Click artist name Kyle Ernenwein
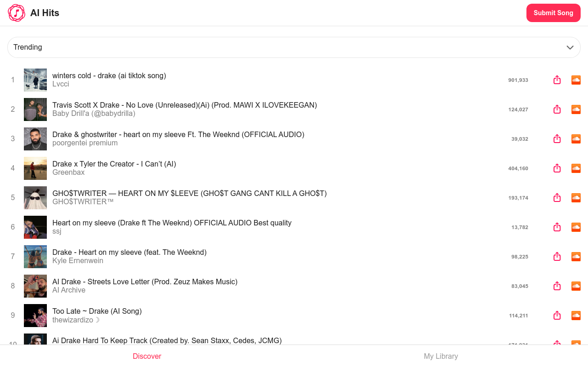Image resolution: width=588 pixels, height=368 pixels. coord(78,260)
